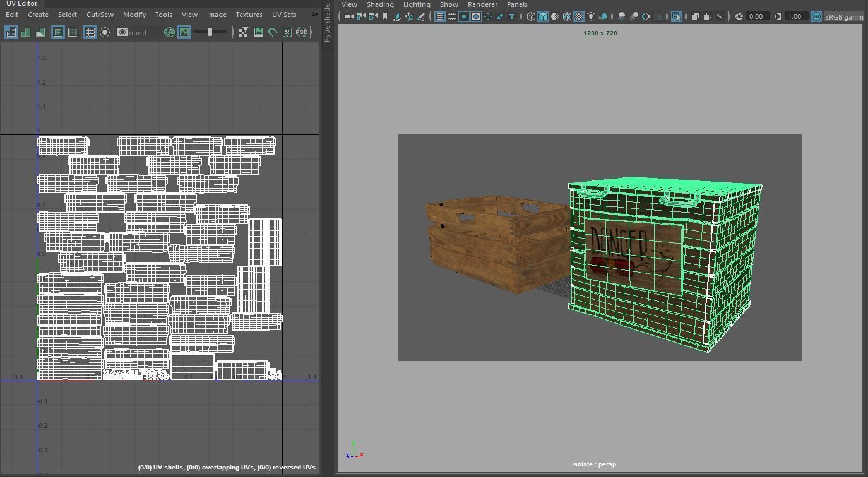Toggle checker map display icon

click(x=243, y=32)
